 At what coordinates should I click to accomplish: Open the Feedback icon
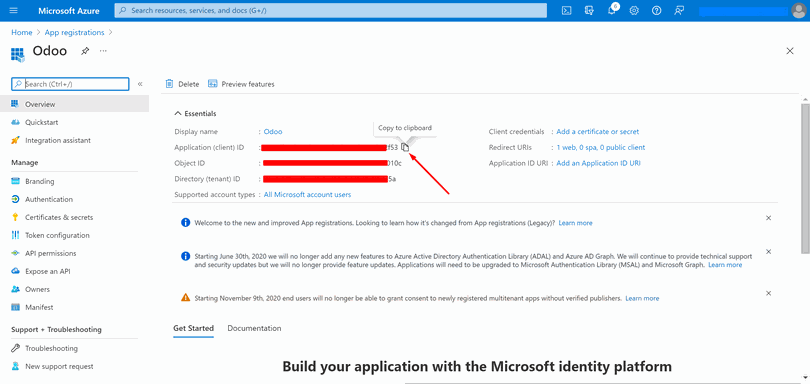pyautogui.click(x=679, y=10)
